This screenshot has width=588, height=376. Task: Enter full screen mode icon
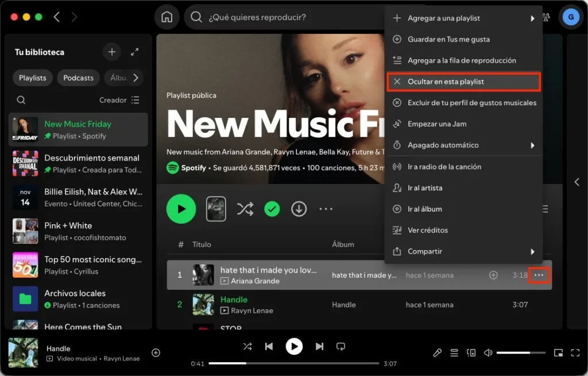(x=575, y=352)
